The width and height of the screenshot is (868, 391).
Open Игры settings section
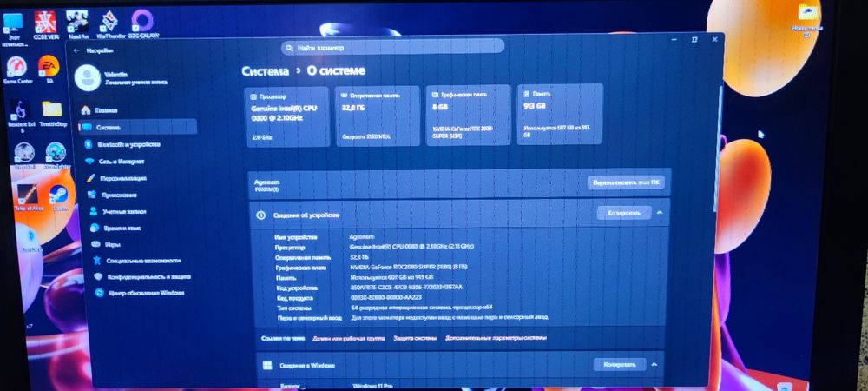point(106,244)
